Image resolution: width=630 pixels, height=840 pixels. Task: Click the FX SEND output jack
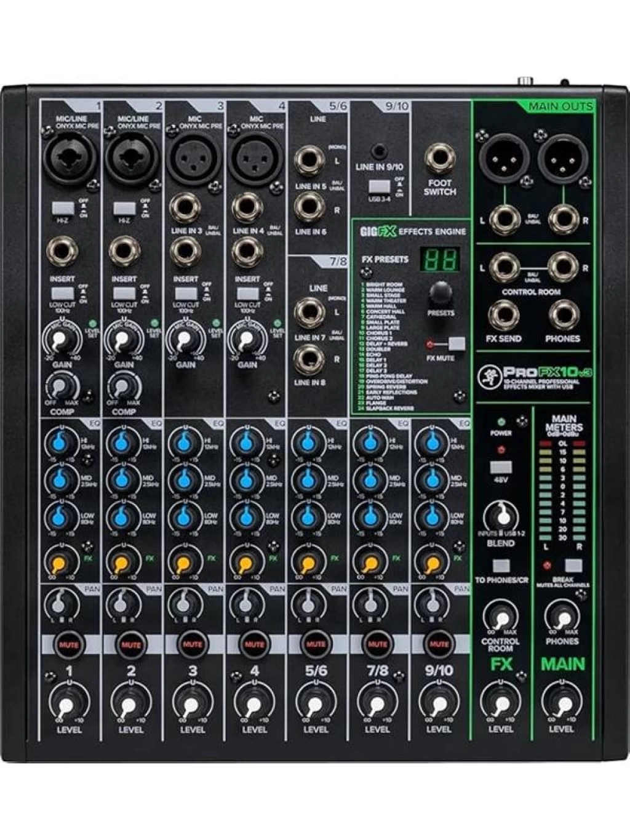(503, 315)
